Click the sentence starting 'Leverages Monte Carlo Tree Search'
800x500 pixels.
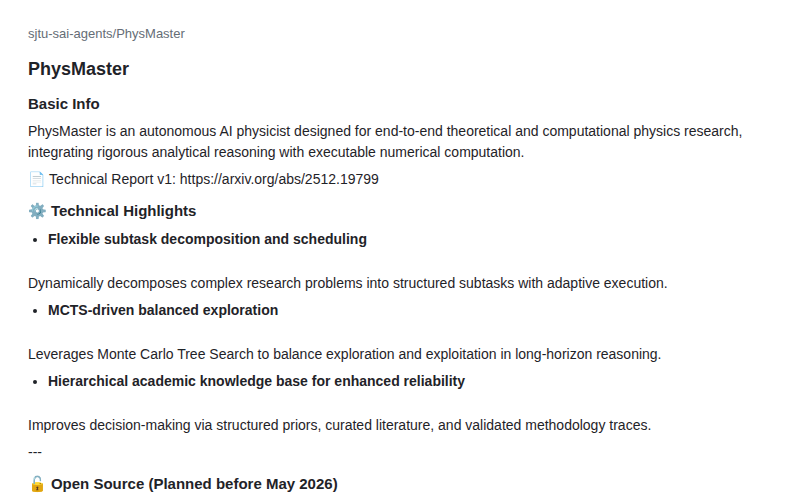(344, 354)
